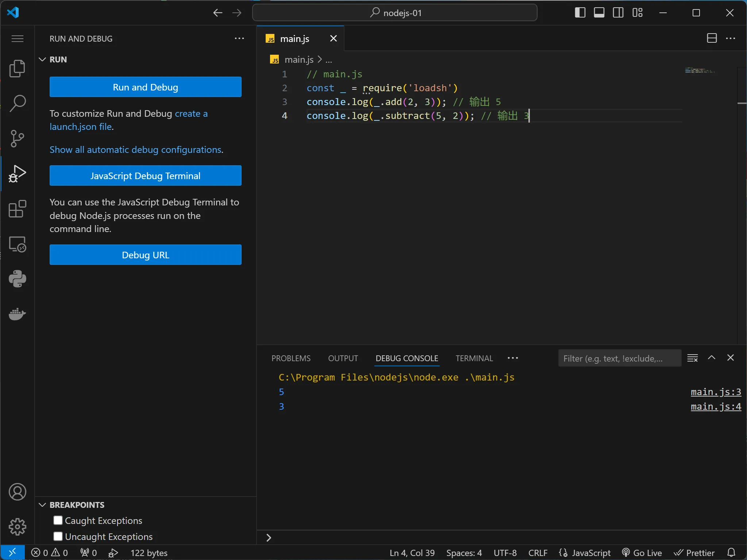Open notifications bell in status bar

coord(731,552)
